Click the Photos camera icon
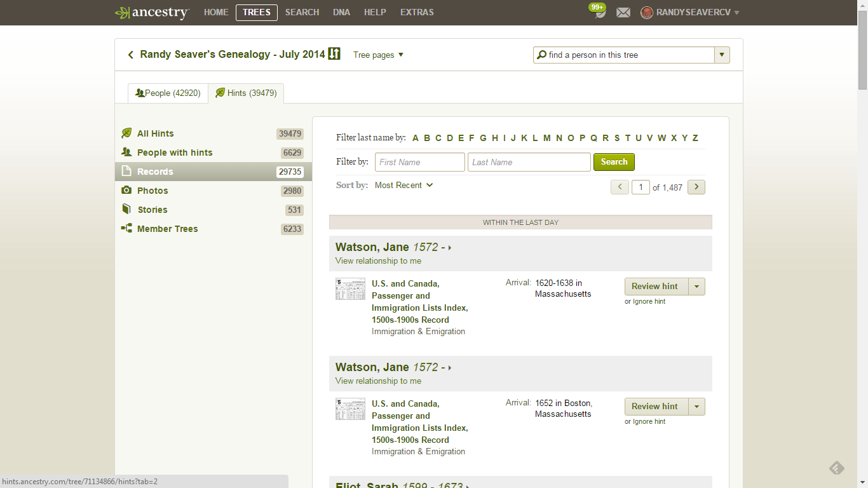868x488 pixels. click(x=126, y=190)
